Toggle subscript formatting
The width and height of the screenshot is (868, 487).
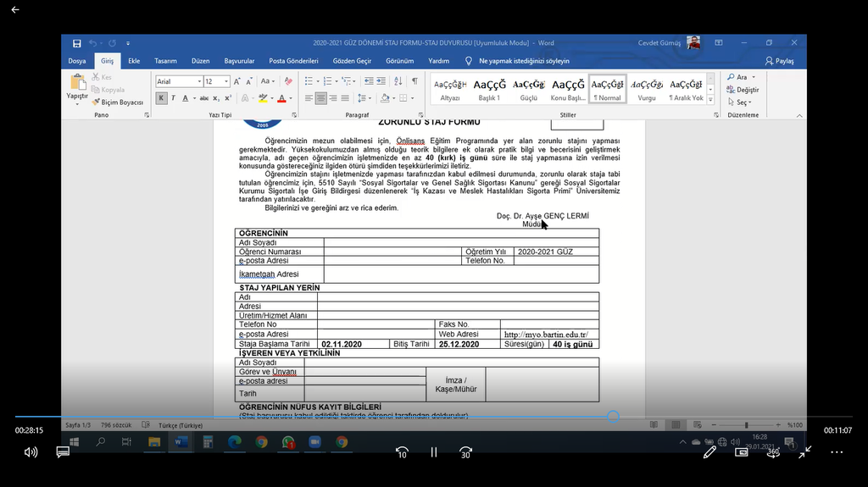pos(216,98)
